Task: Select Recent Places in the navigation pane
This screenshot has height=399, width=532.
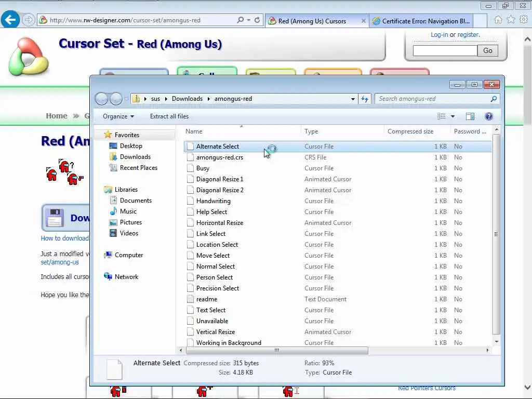Action: pyautogui.click(x=138, y=168)
